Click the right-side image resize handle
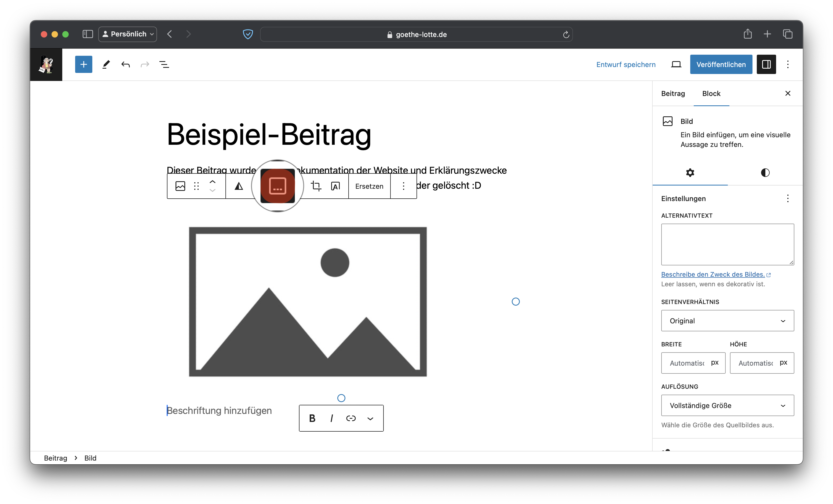The width and height of the screenshot is (833, 504). click(515, 301)
